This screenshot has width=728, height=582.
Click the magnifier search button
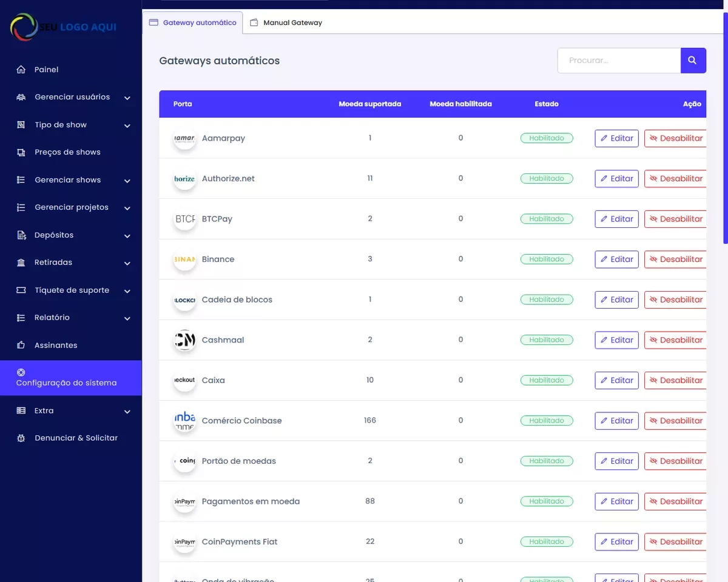[x=693, y=61]
